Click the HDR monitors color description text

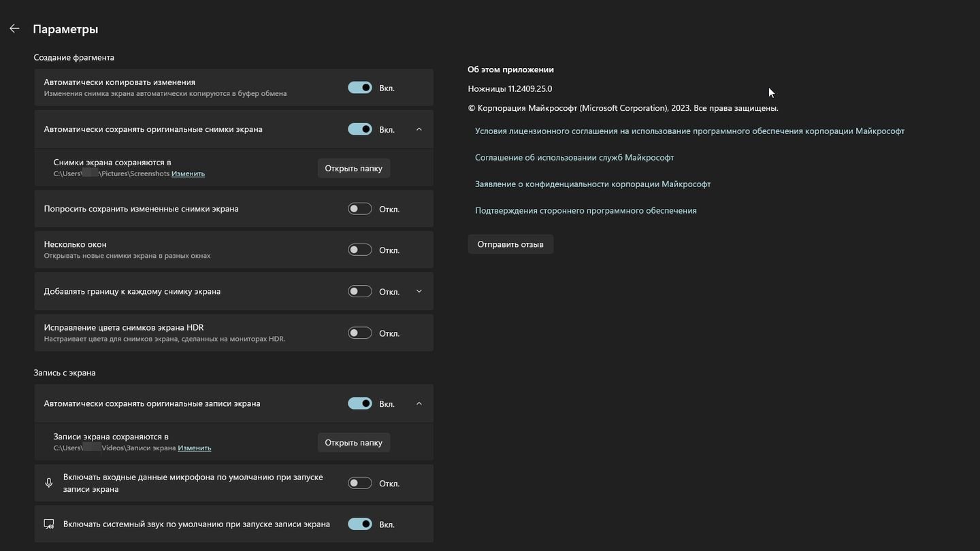tap(165, 339)
